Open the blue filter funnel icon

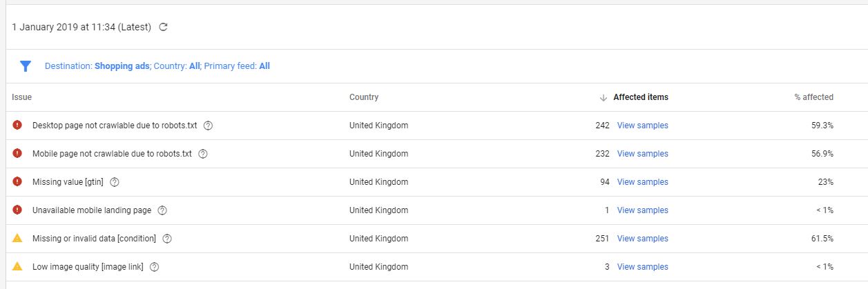pyautogui.click(x=26, y=66)
